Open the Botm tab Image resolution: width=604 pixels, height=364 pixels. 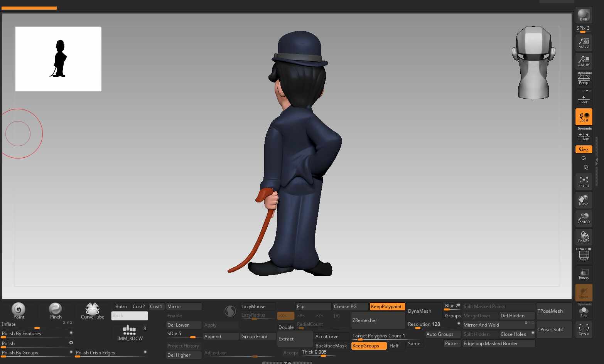(x=121, y=307)
